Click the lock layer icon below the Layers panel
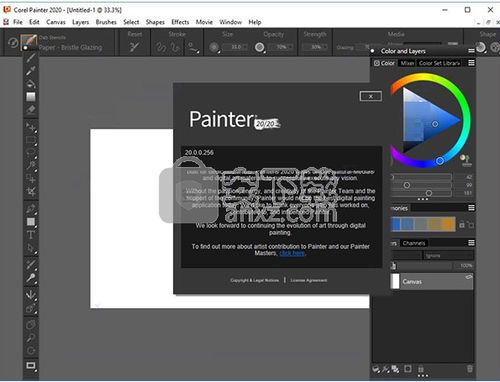 point(421,369)
